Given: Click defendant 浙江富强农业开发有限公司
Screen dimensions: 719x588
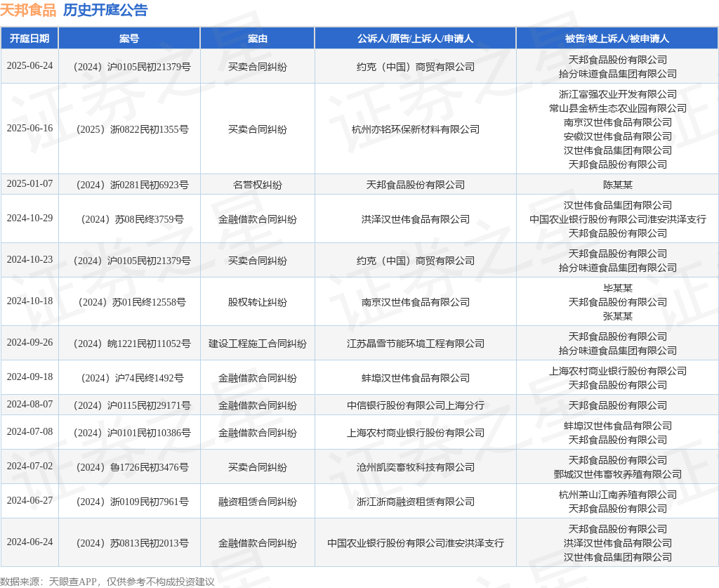Looking at the screenshot, I should [618, 94].
